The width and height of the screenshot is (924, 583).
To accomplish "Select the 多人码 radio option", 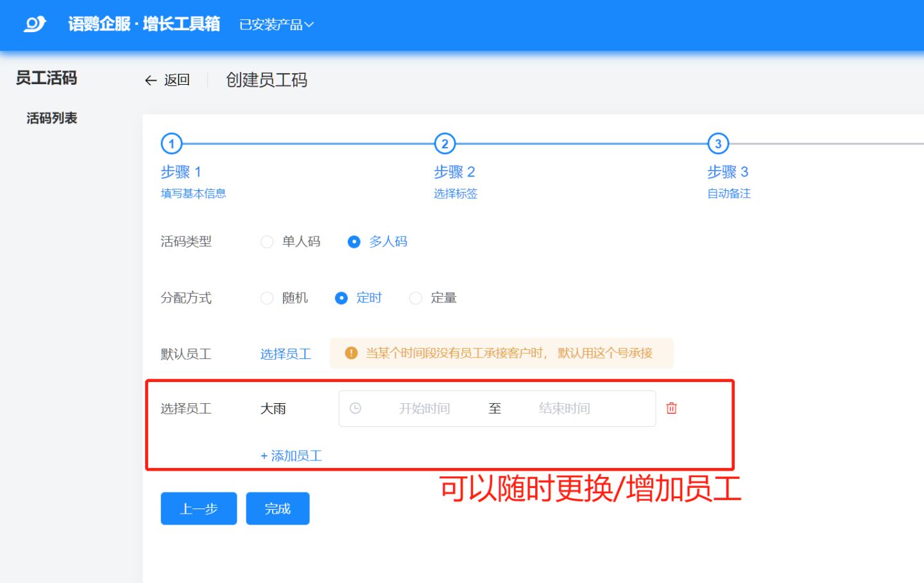I will [354, 242].
